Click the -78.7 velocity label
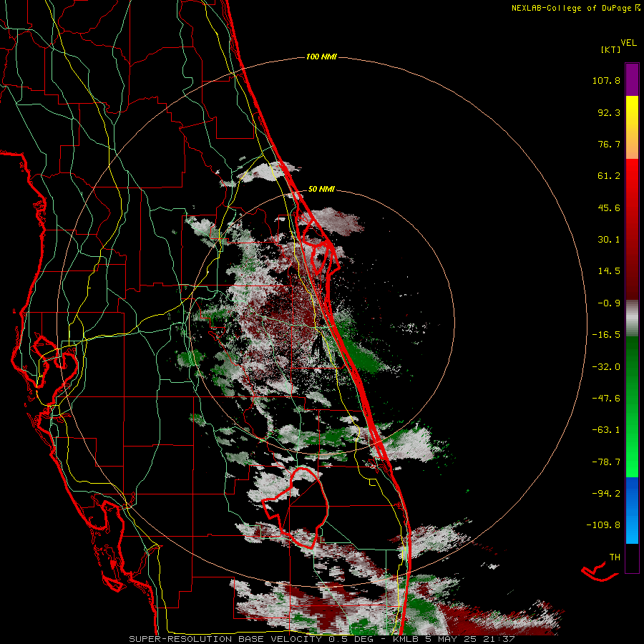This screenshot has width=644, height=644. 606,462
